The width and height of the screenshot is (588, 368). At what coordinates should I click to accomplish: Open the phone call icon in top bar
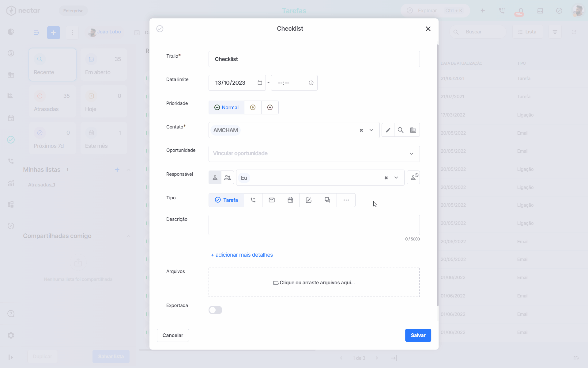(502, 11)
